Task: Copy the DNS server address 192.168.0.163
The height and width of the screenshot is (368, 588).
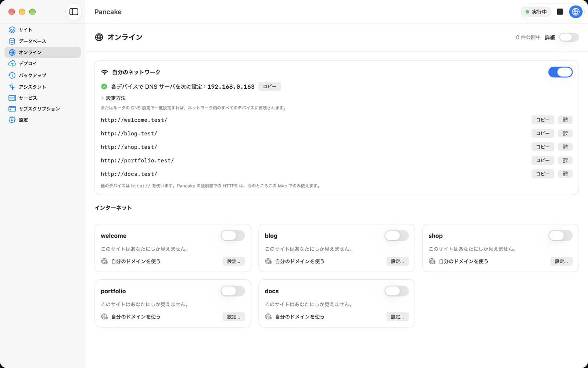Action: pyautogui.click(x=269, y=86)
